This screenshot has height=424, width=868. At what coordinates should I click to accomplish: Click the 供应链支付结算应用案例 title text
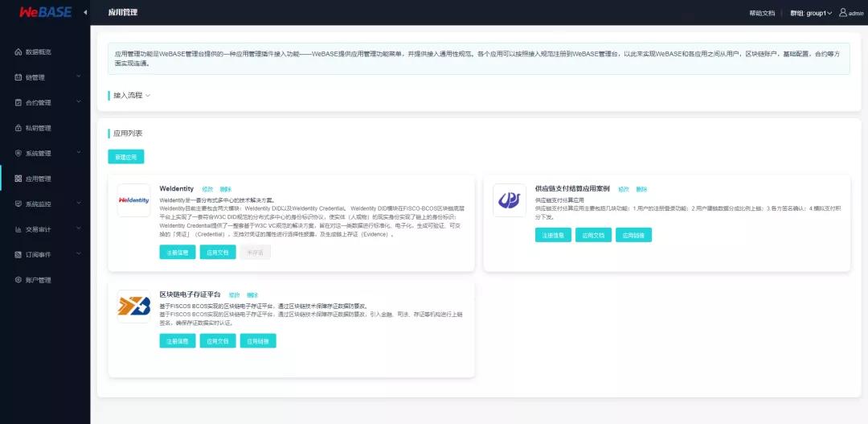click(x=572, y=189)
